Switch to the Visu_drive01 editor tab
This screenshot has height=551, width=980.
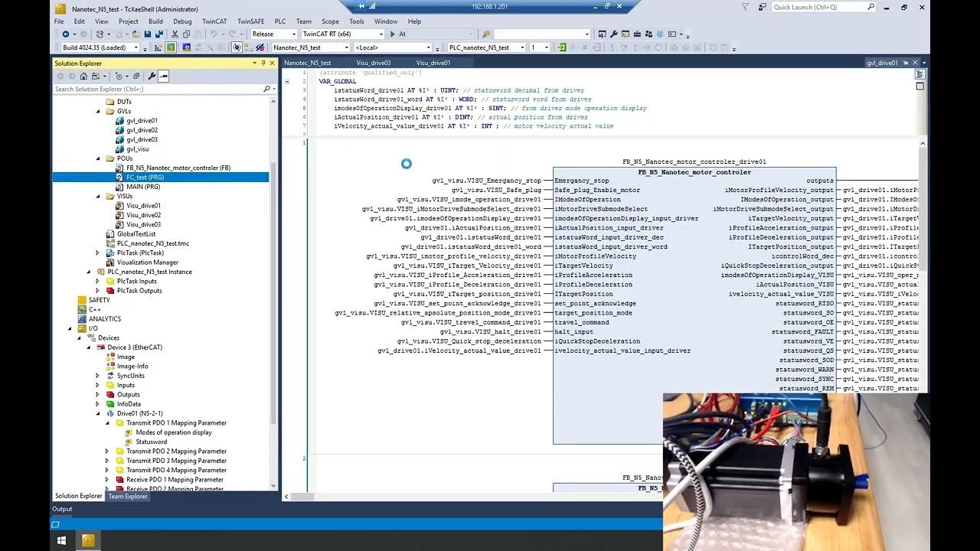coord(433,63)
